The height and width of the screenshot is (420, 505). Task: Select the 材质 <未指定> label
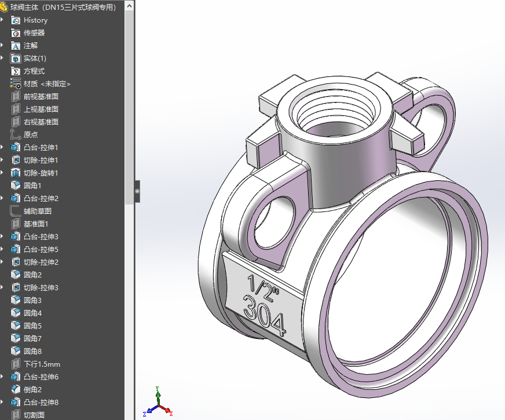pyautogui.click(x=47, y=84)
